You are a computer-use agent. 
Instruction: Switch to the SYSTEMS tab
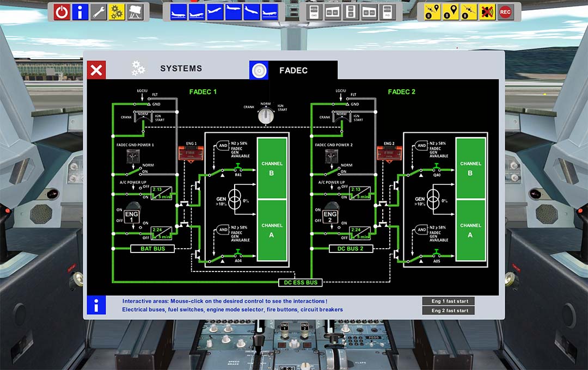(180, 69)
